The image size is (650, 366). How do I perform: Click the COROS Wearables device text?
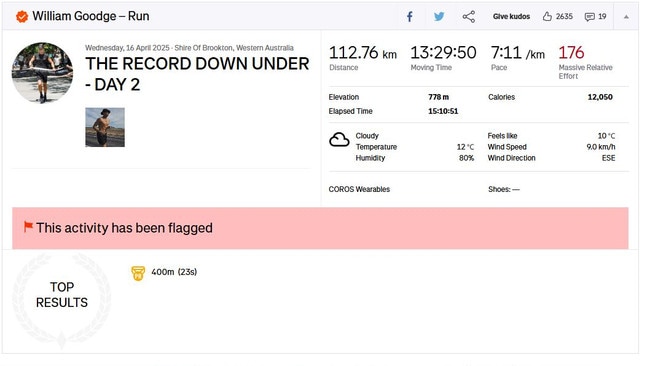(x=359, y=189)
